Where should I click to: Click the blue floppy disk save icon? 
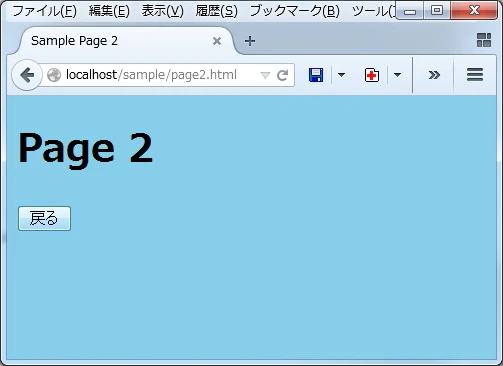[316, 75]
